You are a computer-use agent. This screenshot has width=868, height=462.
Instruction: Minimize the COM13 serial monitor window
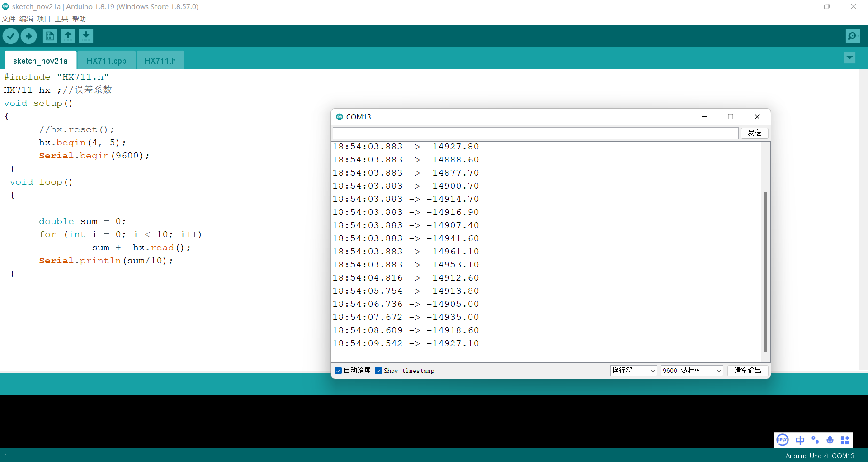pos(704,117)
